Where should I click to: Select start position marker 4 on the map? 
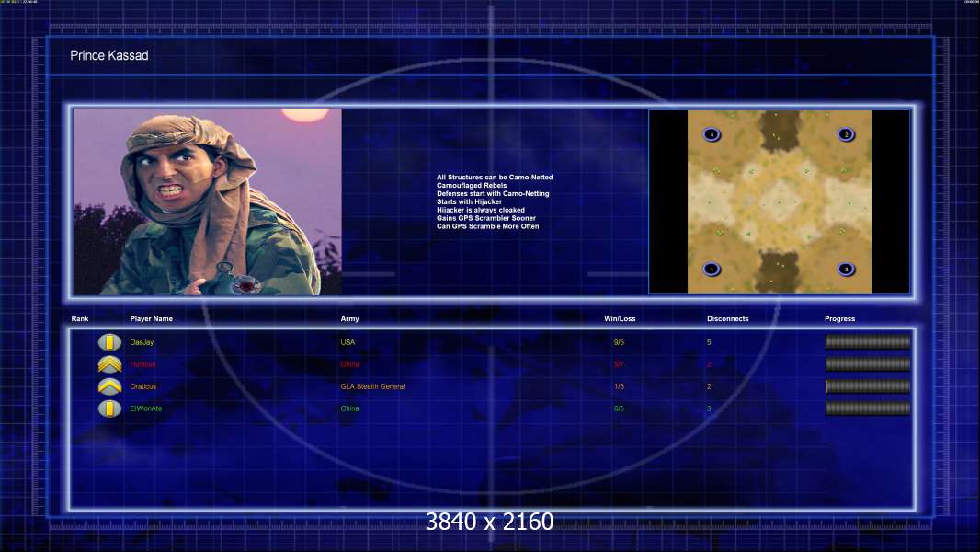712,134
